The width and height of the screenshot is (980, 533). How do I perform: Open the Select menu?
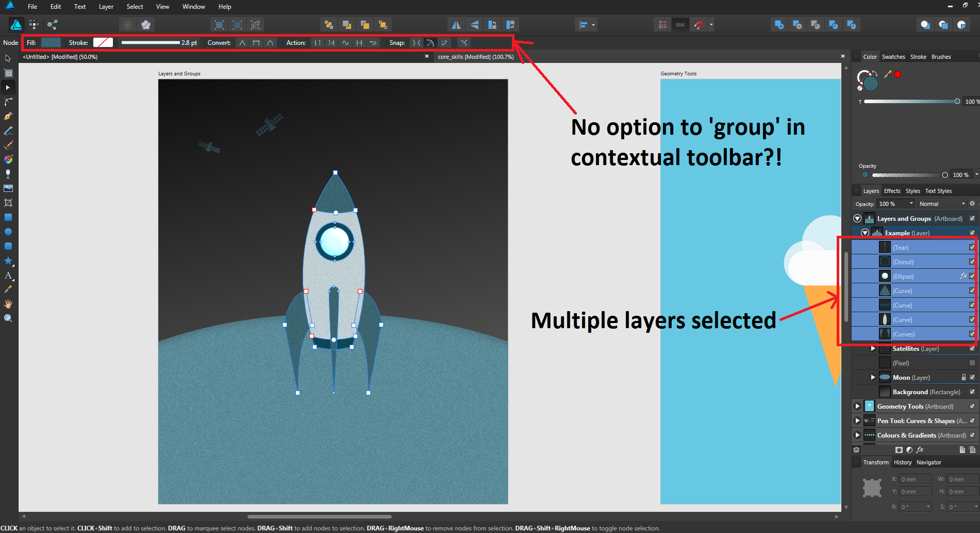(135, 7)
